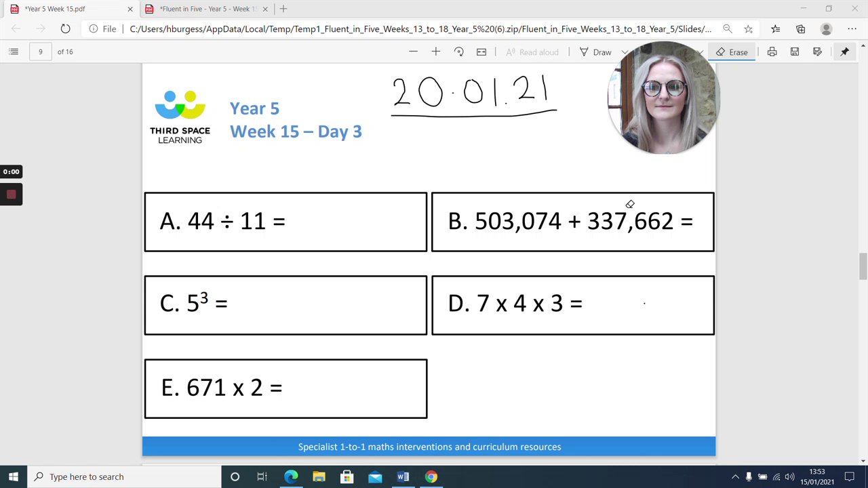Screen dimensions: 868x488
Task: Toggle fit to width view
Action: pos(481,52)
